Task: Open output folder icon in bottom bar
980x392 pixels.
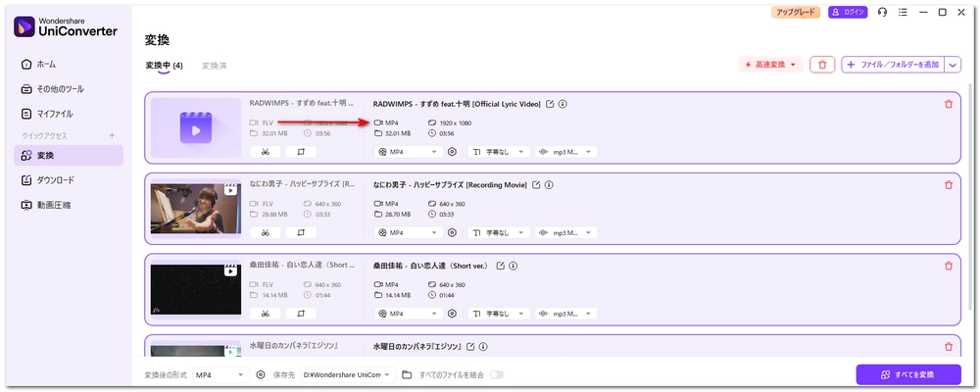Action: pos(407,374)
